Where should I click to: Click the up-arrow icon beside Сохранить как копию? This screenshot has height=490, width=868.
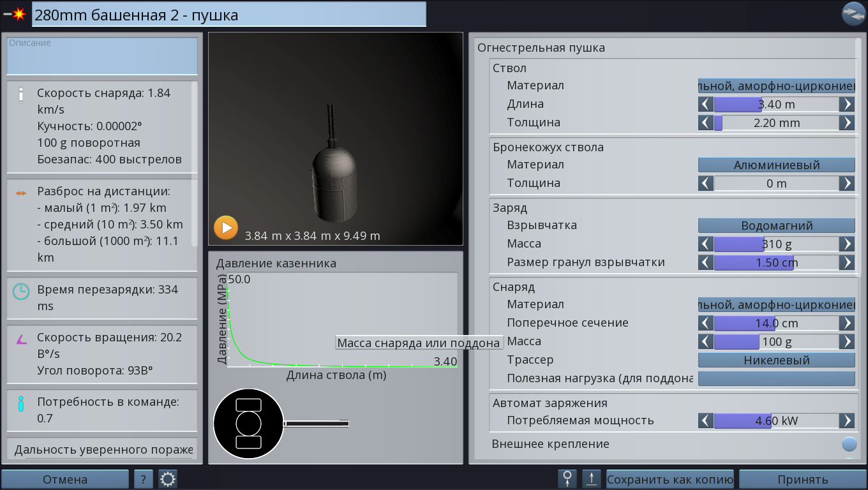click(x=592, y=479)
